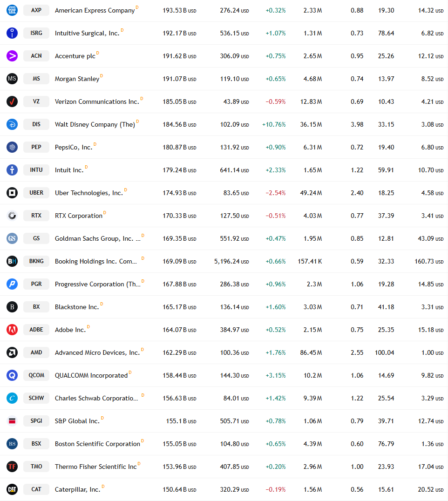The width and height of the screenshot is (448, 501).
Task: Open the S&P Global Inc. link
Action: pyautogui.click(x=77, y=421)
